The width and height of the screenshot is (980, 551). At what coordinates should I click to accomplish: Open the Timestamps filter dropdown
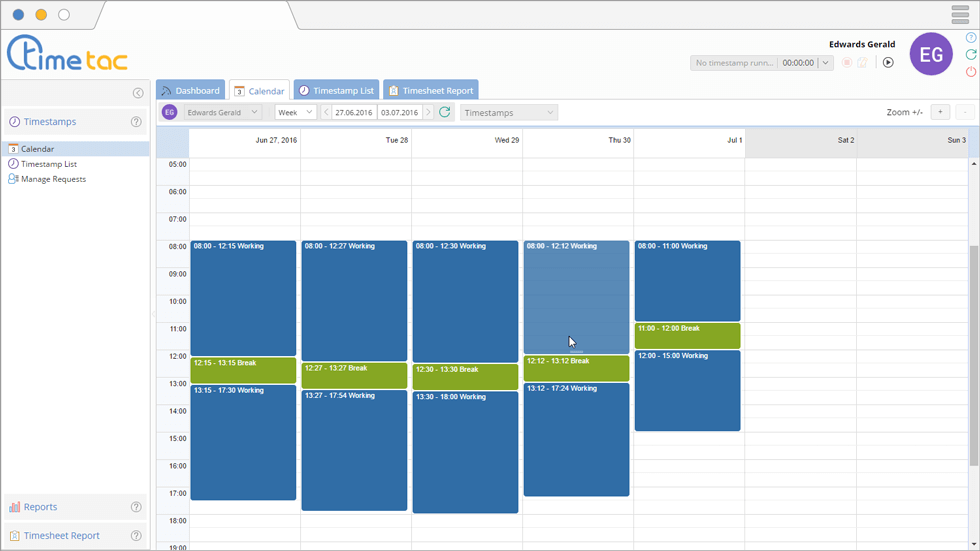pyautogui.click(x=508, y=113)
